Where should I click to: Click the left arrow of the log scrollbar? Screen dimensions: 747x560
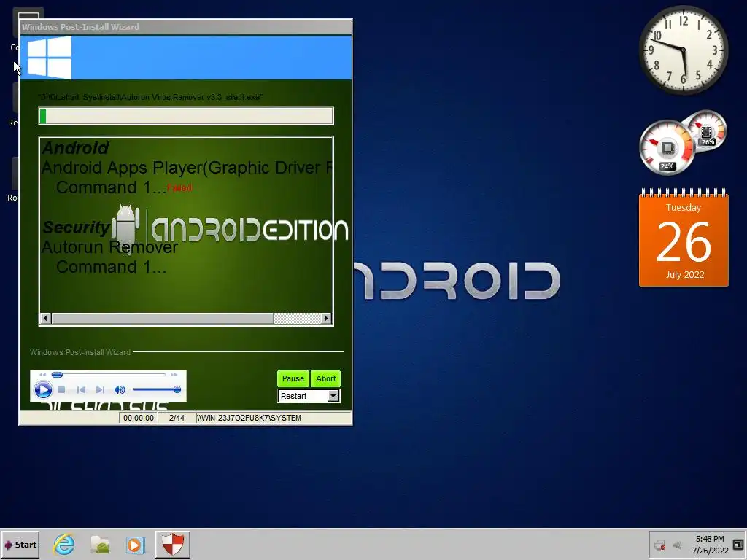pos(45,318)
